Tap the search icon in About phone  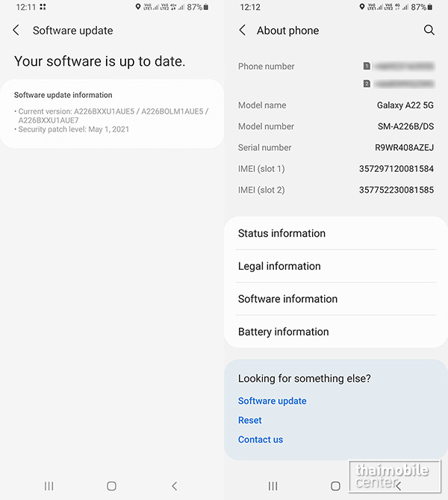(429, 30)
